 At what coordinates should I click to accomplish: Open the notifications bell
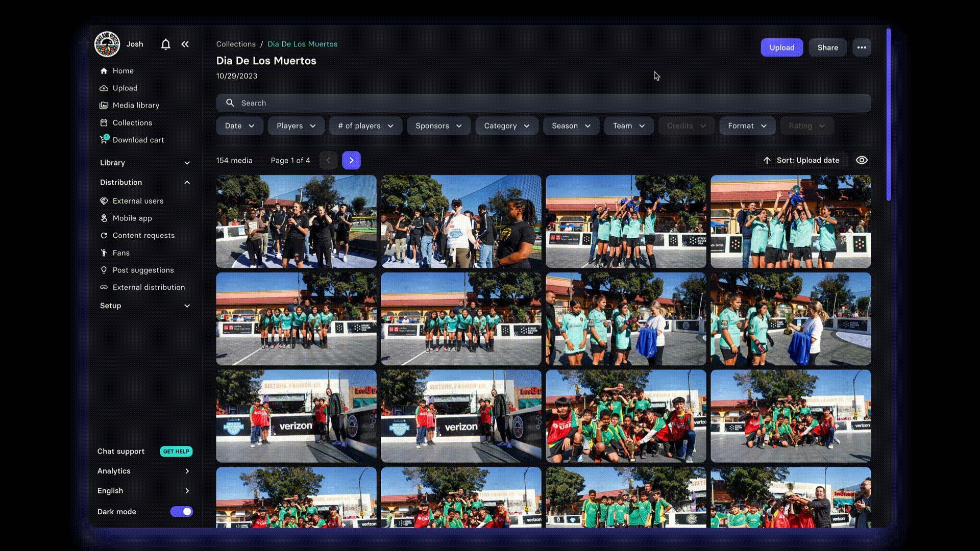[165, 44]
